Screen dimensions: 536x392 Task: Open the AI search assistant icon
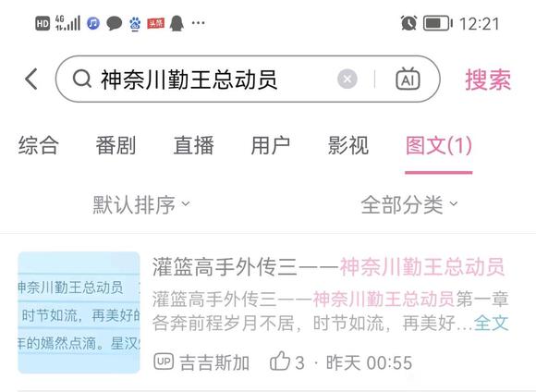point(408,79)
